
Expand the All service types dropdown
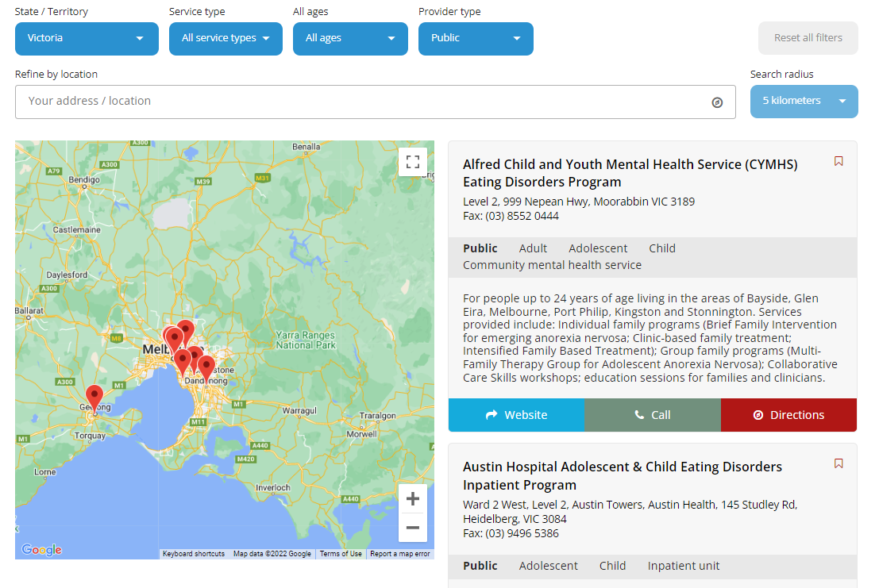[226, 39]
